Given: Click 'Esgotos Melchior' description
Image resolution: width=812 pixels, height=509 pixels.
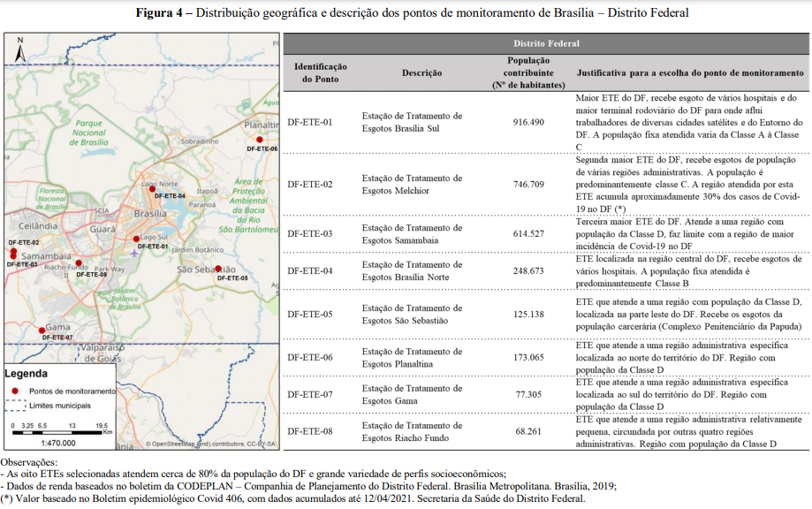Looking at the screenshot, I should 396,191.
